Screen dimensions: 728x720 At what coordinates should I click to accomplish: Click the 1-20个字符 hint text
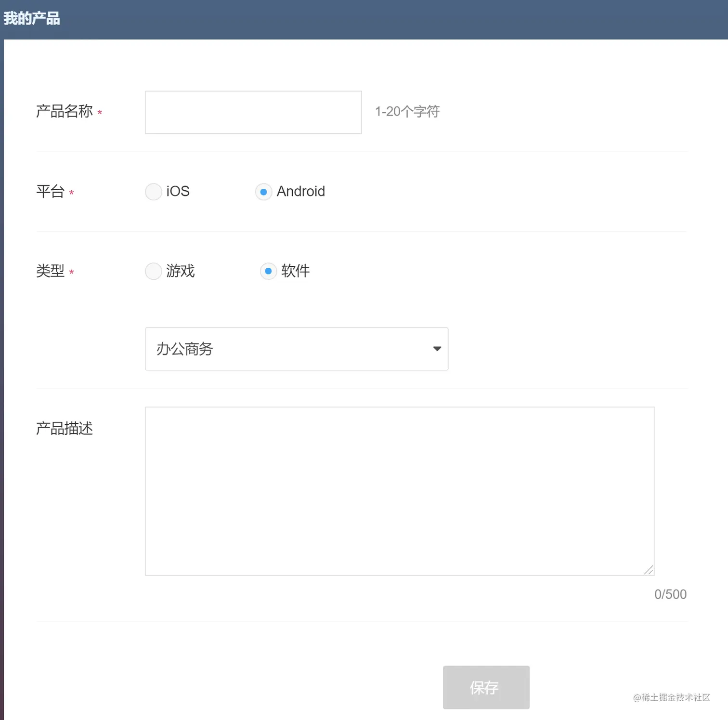tap(407, 111)
